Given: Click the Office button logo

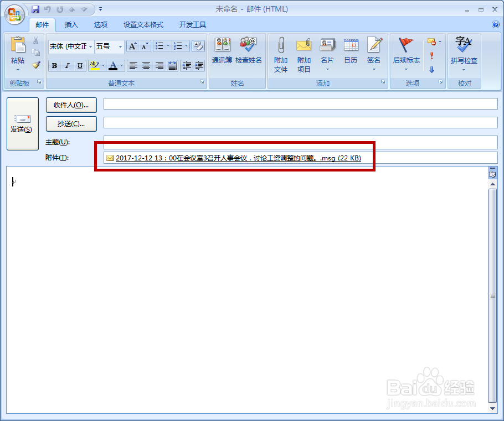Looking at the screenshot, I should pyautogui.click(x=14, y=15).
